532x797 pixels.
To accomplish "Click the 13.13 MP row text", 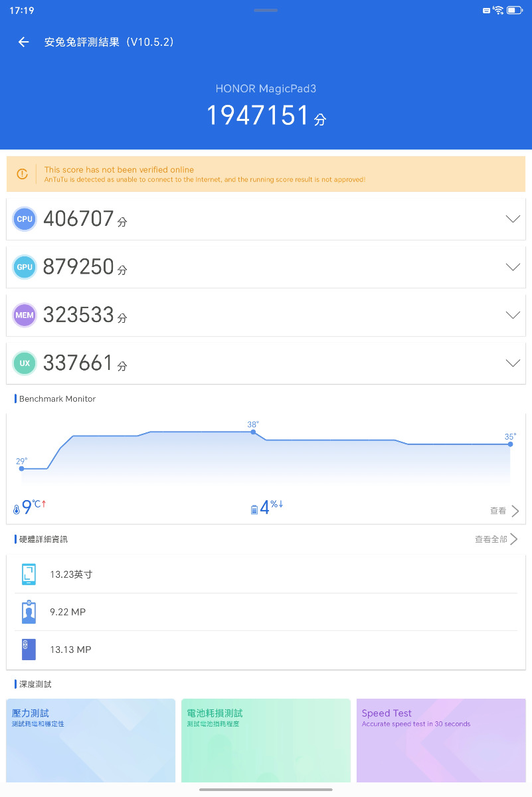I will click(70, 650).
